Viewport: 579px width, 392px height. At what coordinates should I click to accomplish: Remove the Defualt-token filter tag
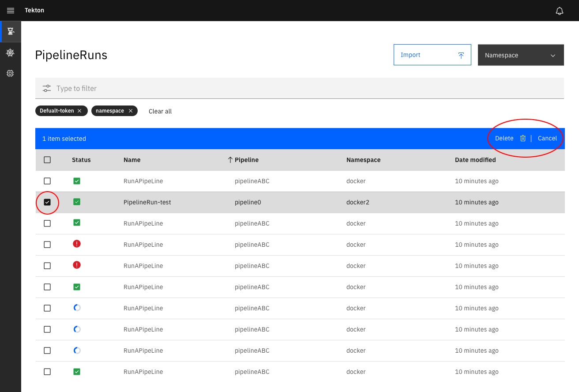(79, 111)
